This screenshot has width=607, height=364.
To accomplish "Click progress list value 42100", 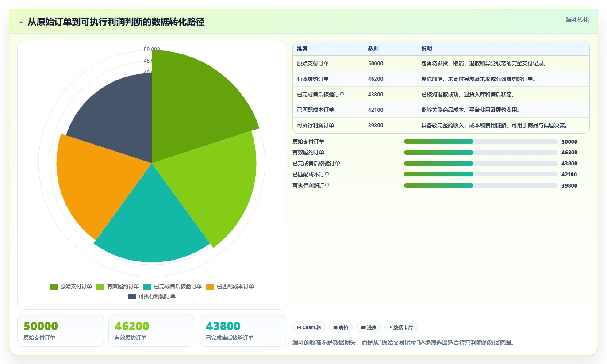I will point(569,175).
